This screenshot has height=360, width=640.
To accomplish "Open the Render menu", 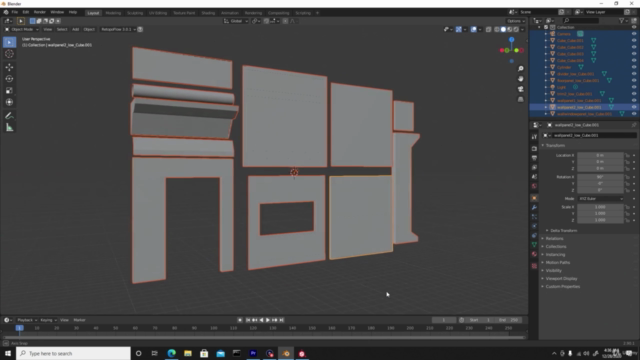I will pyautogui.click(x=40, y=12).
